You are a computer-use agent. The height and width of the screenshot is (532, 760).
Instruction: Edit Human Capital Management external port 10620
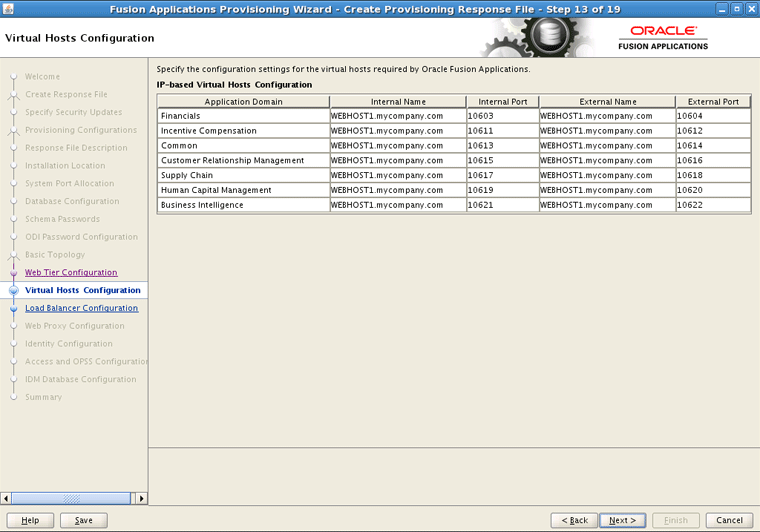tap(713, 190)
